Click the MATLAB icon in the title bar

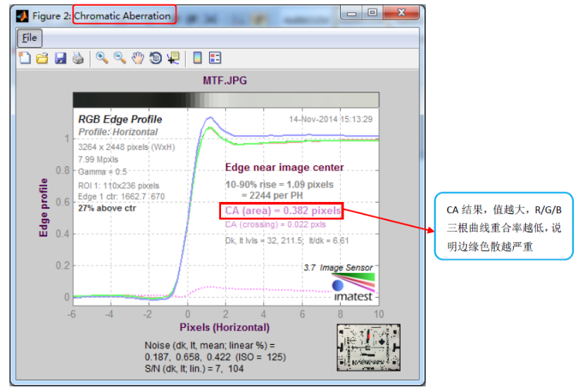pos(25,15)
